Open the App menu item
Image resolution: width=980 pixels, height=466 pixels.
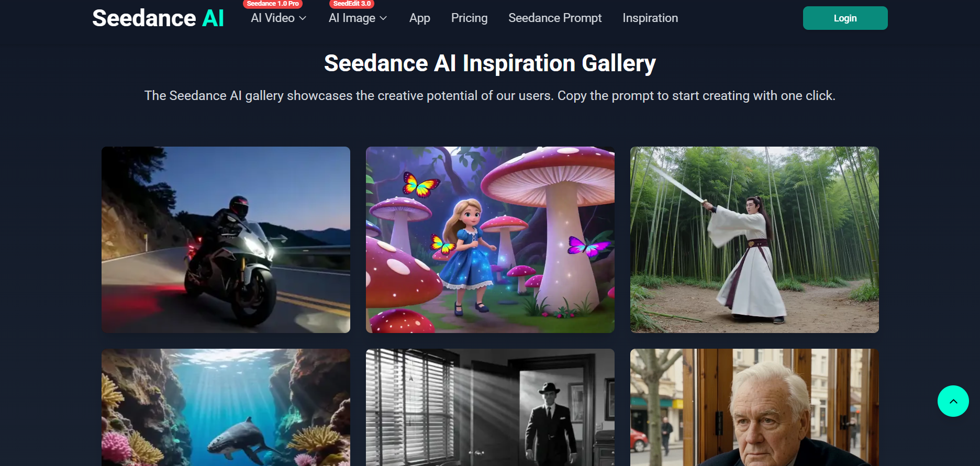click(420, 18)
